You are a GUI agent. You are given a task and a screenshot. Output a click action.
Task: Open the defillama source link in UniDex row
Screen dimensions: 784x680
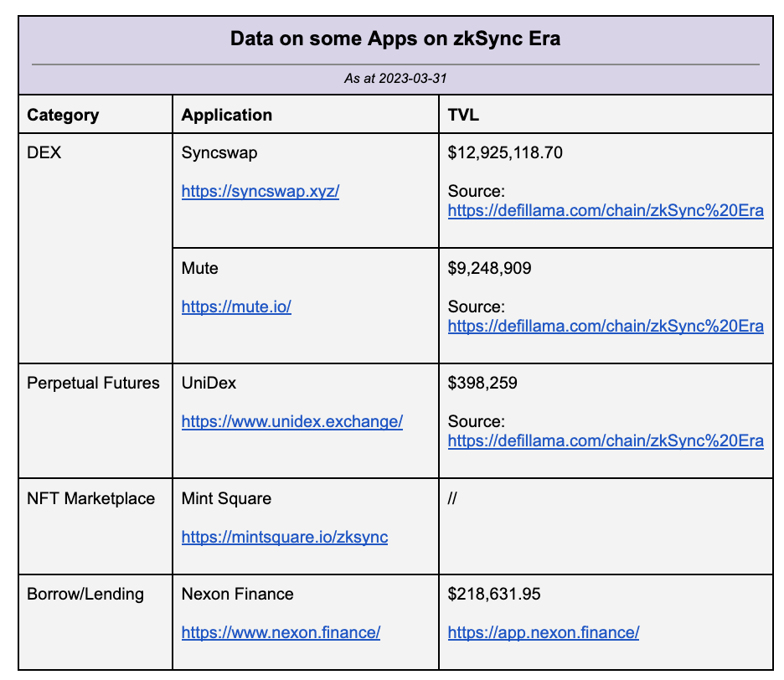pyautogui.click(x=606, y=441)
